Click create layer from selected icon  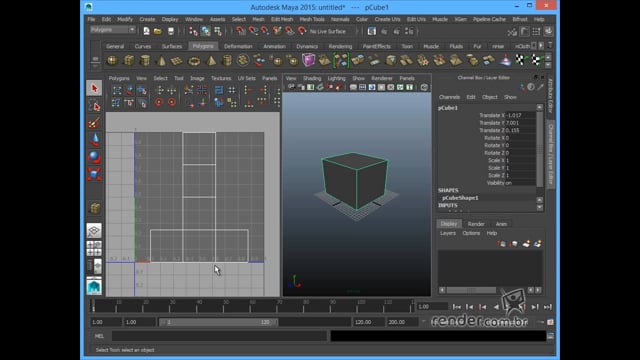(x=538, y=244)
